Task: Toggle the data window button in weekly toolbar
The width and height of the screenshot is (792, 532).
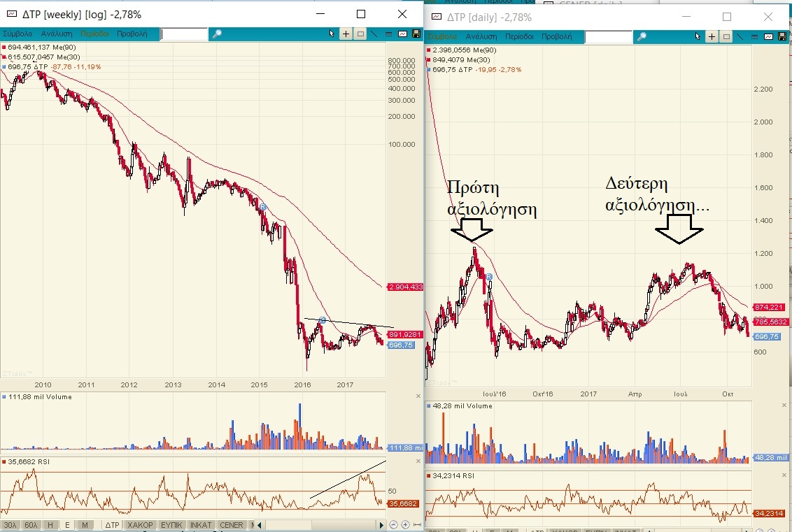Action: [360, 34]
